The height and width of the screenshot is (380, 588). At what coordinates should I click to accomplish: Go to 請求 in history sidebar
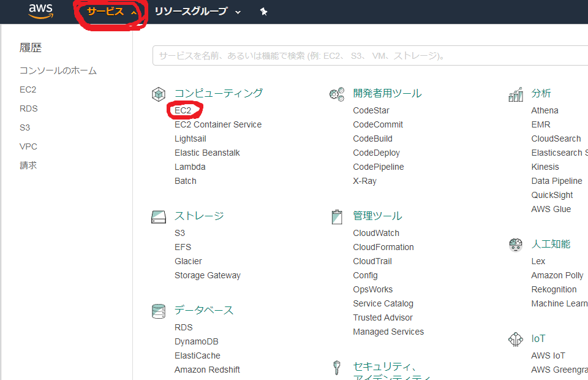click(28, 165)
